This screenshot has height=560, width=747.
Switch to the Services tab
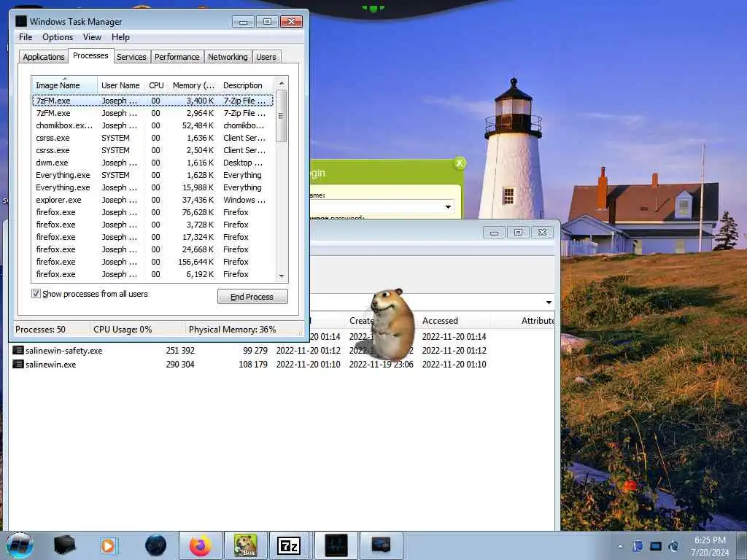tap(131, 57)
